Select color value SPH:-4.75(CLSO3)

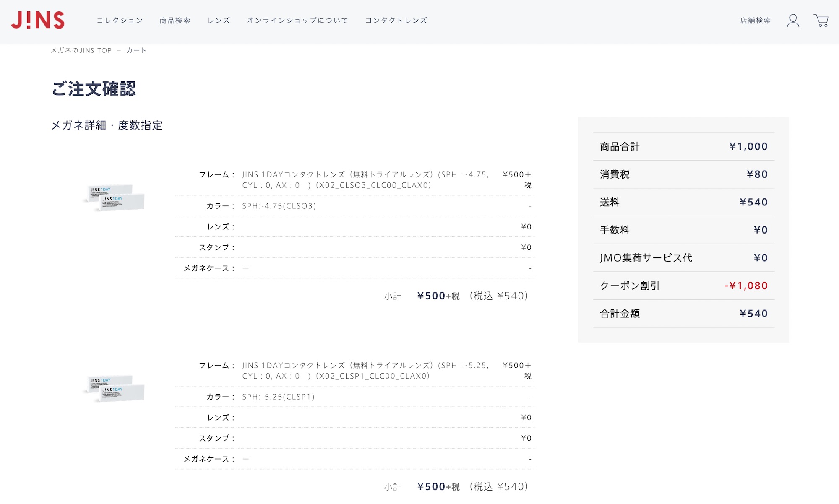pos(279,206)
